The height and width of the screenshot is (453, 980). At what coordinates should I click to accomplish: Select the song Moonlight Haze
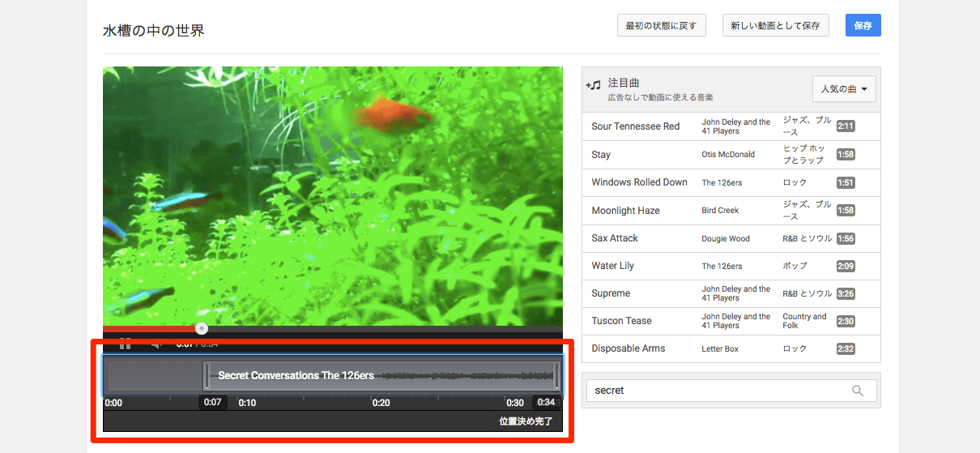click(625, 211)
